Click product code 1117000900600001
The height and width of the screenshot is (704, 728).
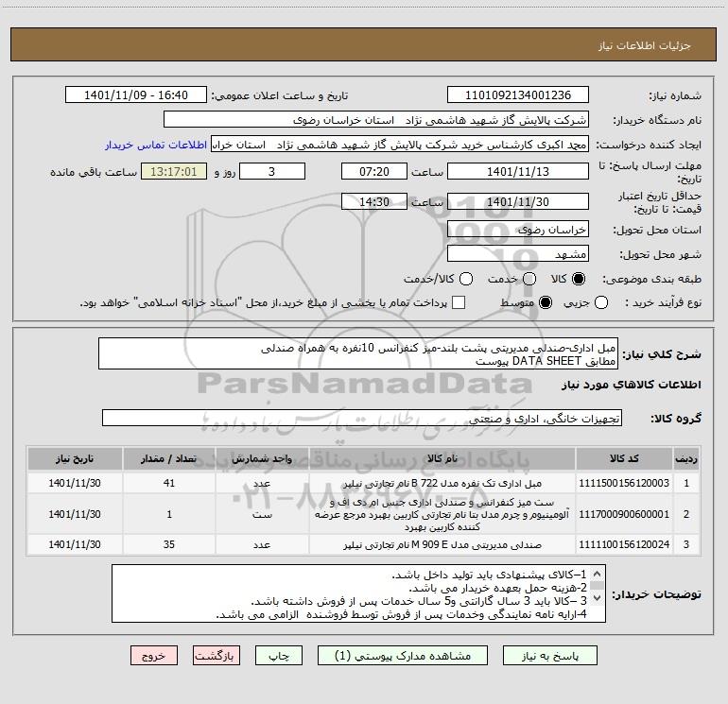coord(624,514)
